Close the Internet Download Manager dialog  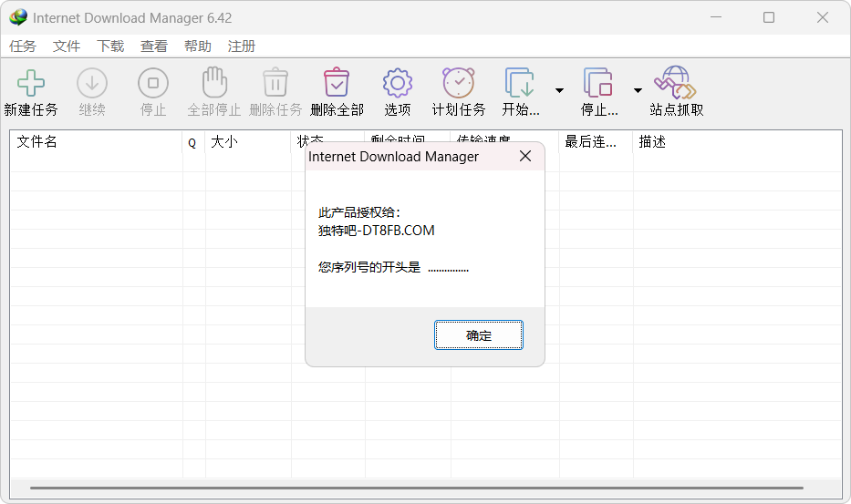pos(524,156)
